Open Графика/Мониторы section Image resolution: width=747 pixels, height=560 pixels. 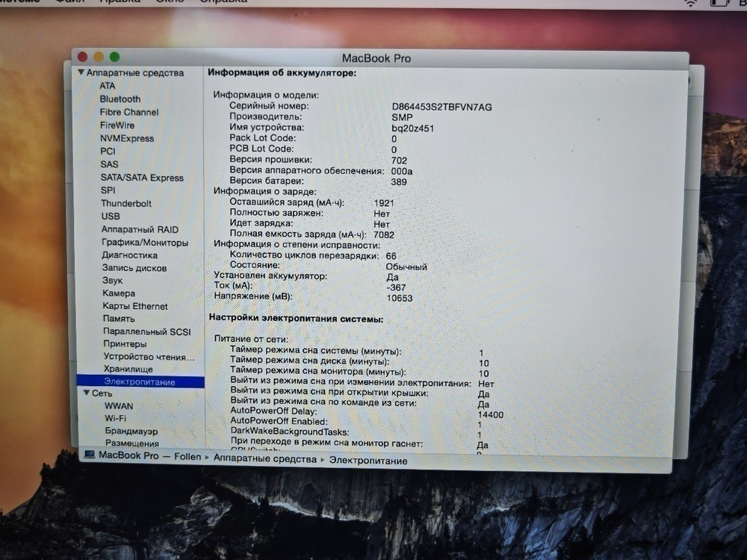pos(145,243)
